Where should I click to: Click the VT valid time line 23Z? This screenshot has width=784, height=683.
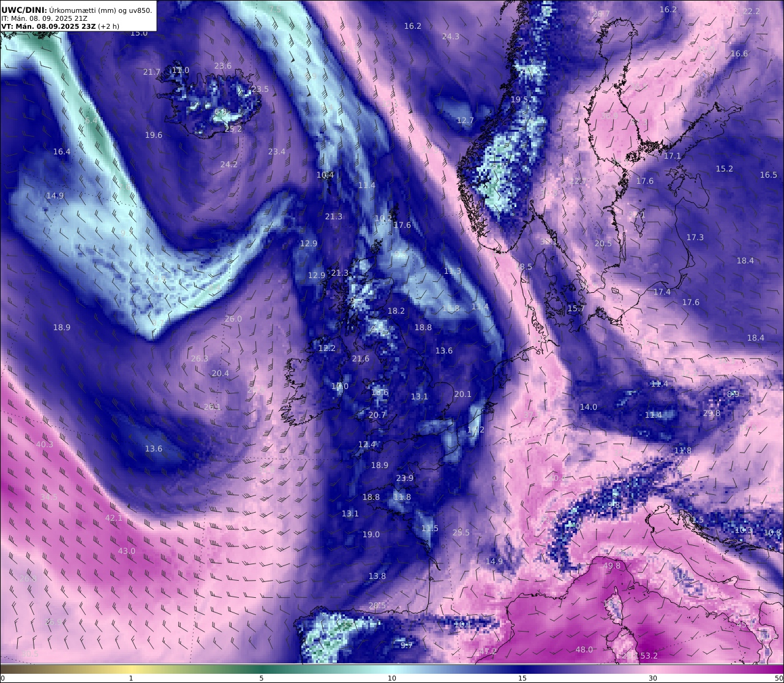coord(60,26)
